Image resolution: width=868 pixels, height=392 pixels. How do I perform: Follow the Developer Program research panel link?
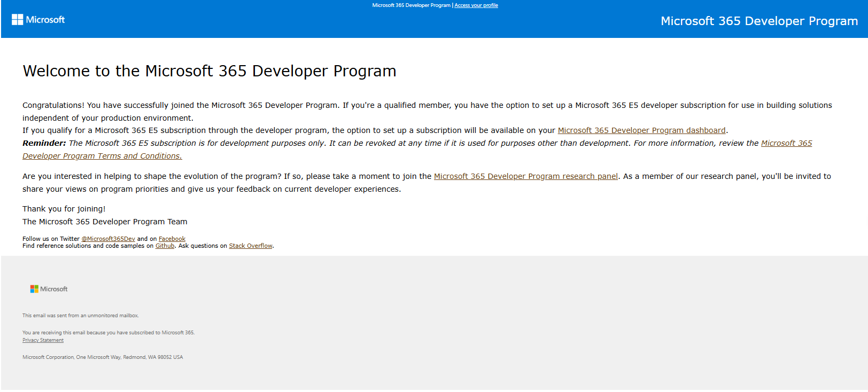tap(525, 176)
